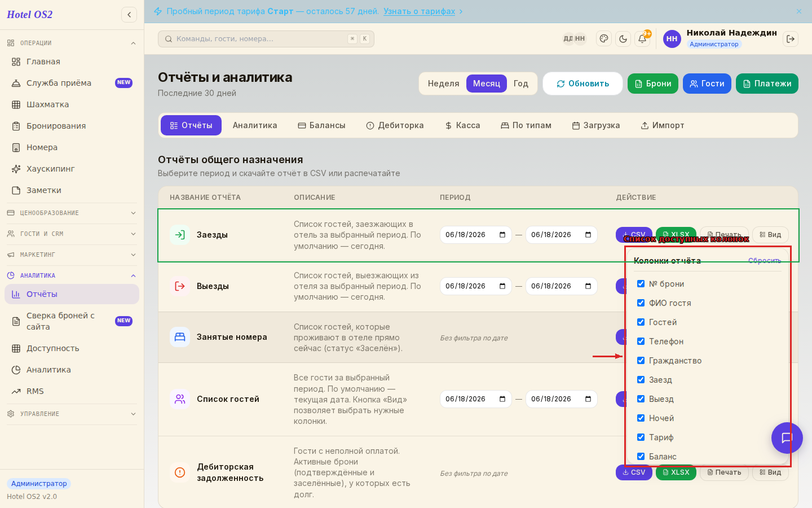812x508 pixels.
Task: Toggle the Заезд column checkbox
Action: pos(641,380)
